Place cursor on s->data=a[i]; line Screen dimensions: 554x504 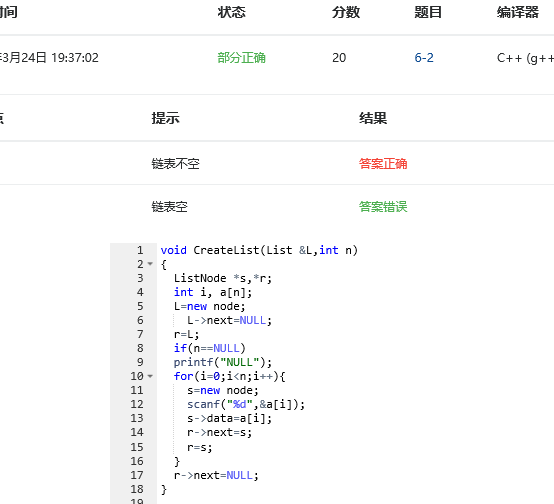[x=230, y=418]
